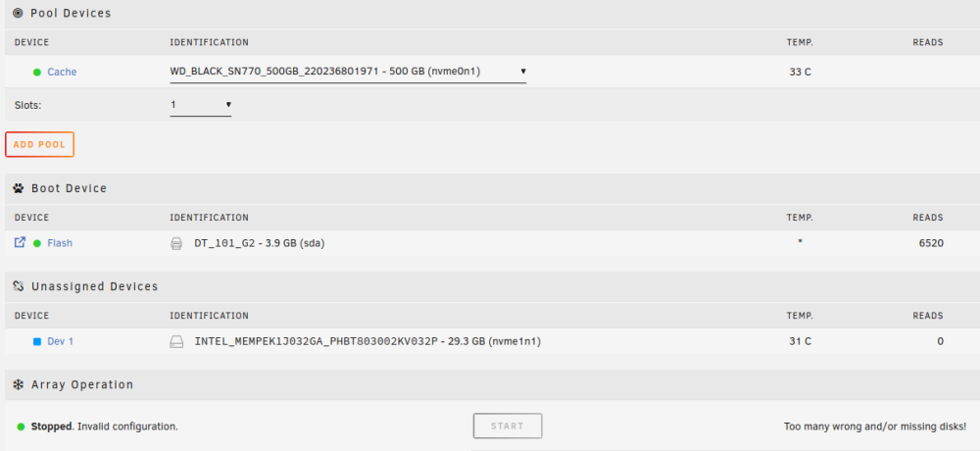Click the Boot Device heading
980x451 pixels.
(70, 188)
